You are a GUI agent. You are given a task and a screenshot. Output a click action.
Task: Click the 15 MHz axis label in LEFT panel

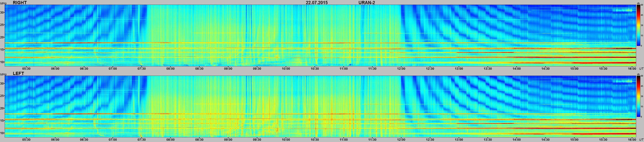tap(2, 121)
